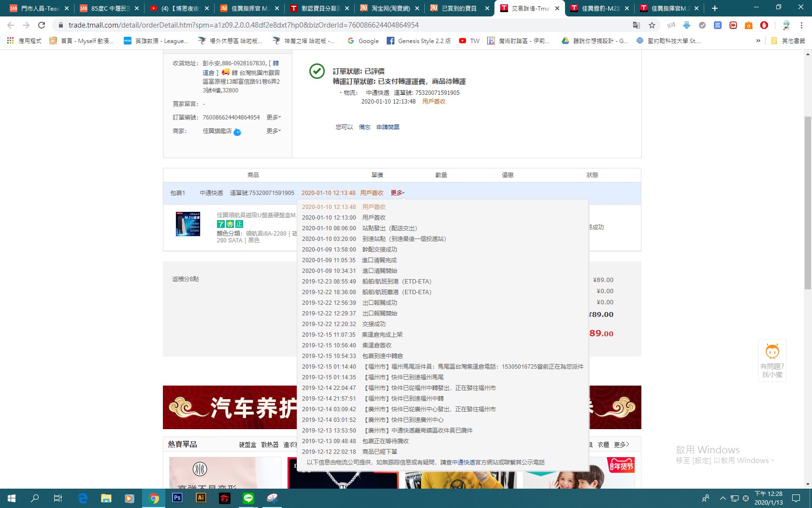Collapse the 更多 tracking history dropdown
The height and width of the screenshot is (508, 812).
tap(398, 193)
